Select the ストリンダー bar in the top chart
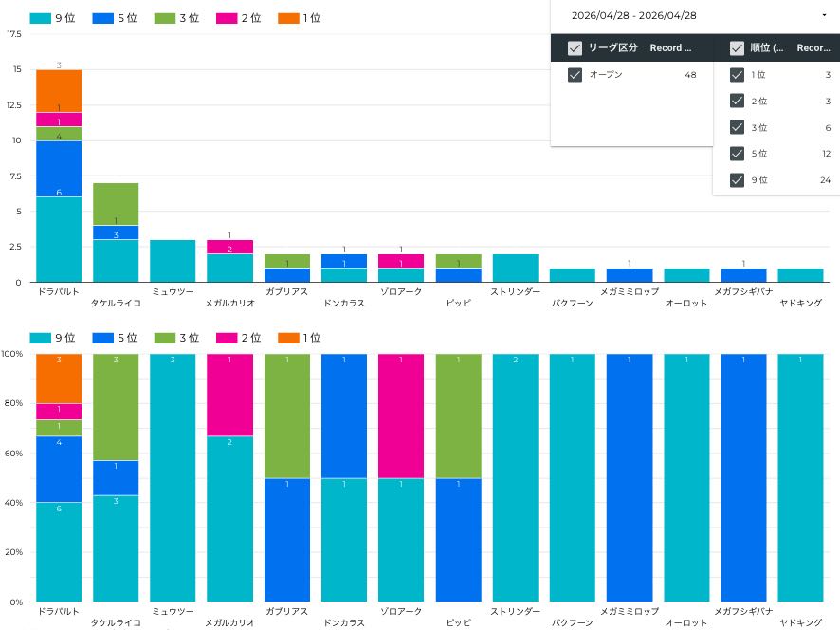Viewport: 840px width, 630px height. (515, 268)
